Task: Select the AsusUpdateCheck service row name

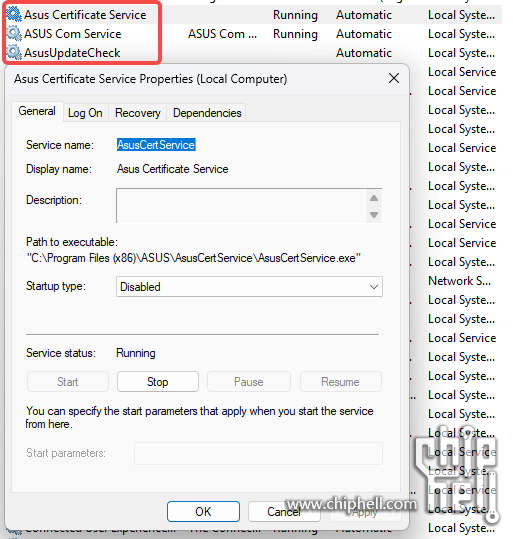Action: tap(72, 53)
